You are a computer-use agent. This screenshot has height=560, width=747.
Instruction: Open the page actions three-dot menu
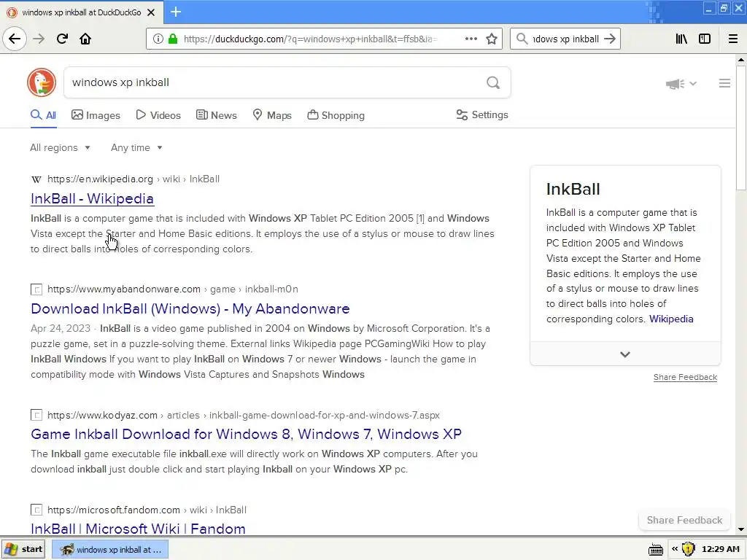pos(471,39)
